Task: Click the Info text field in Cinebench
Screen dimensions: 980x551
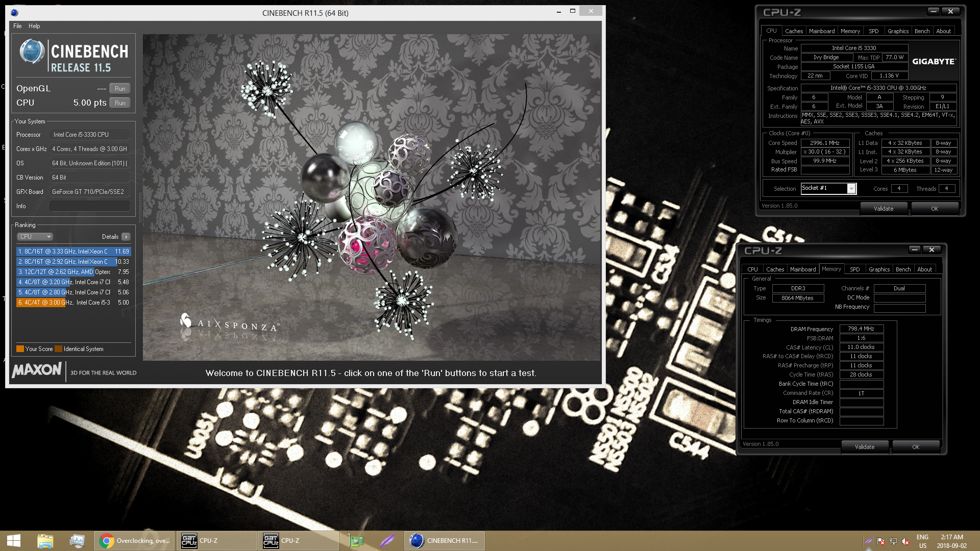Action: pyautogui.click(x=89, y=206)
